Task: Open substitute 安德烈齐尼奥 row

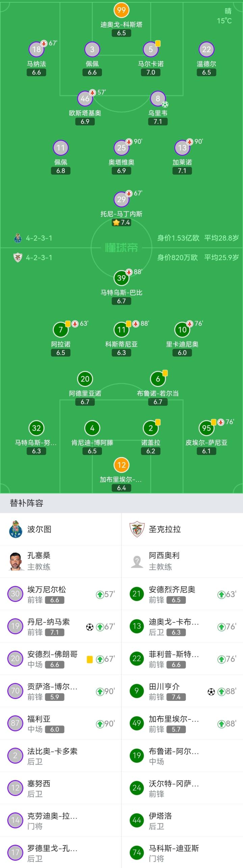Action: tap(182, 594)
